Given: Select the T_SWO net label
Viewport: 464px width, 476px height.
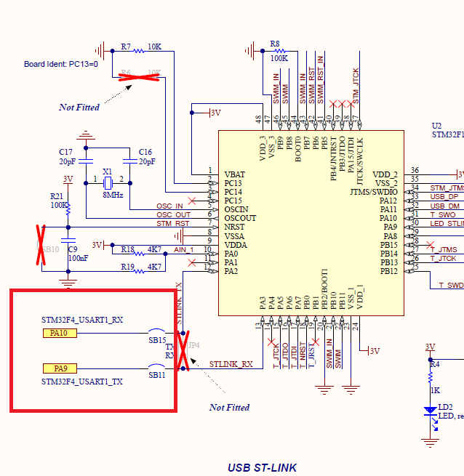Looking at the screenshot, I should coord(443,214).
